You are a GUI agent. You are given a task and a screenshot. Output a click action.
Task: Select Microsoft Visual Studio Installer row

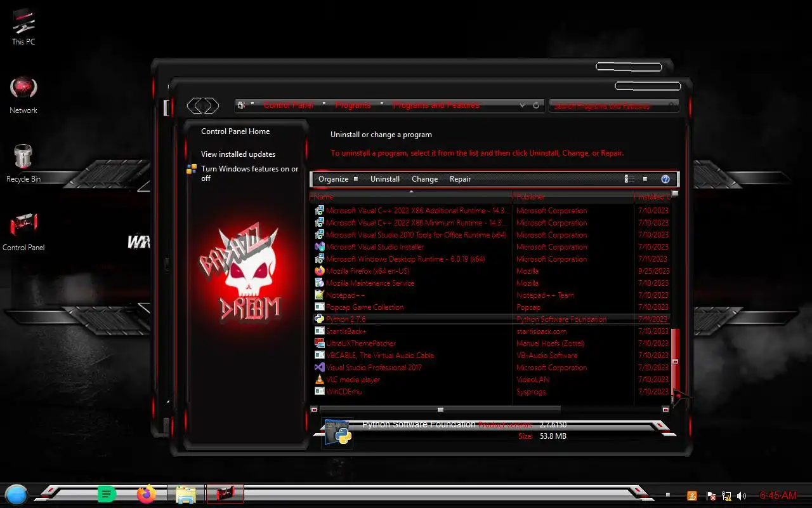pos(492,247)
